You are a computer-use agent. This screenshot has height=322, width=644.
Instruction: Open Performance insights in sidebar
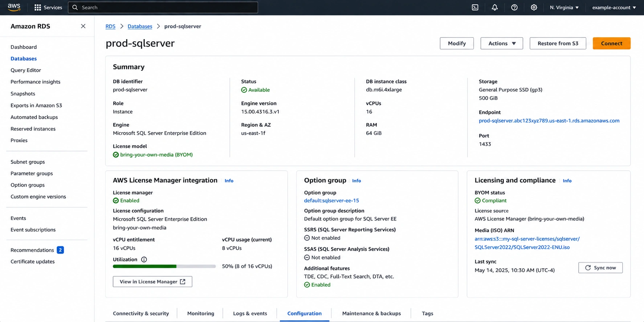tap(36, 82)
